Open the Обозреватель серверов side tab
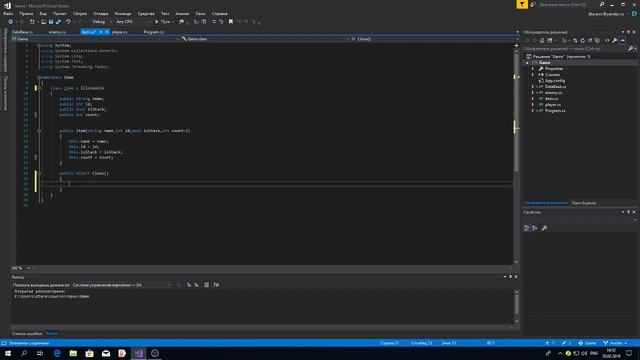 pos(5,50)
